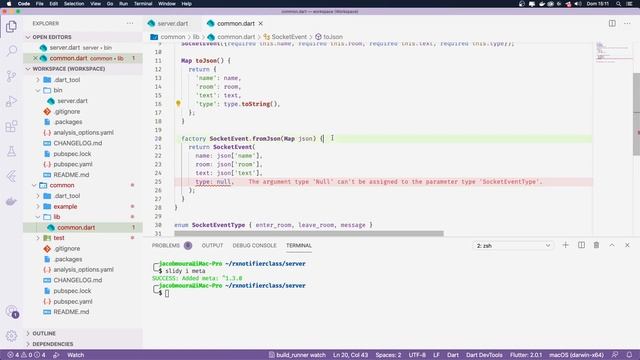Change encoding via UTF-8 status item
This screenshot has width=640, height=360.
[x=417, y=355]
